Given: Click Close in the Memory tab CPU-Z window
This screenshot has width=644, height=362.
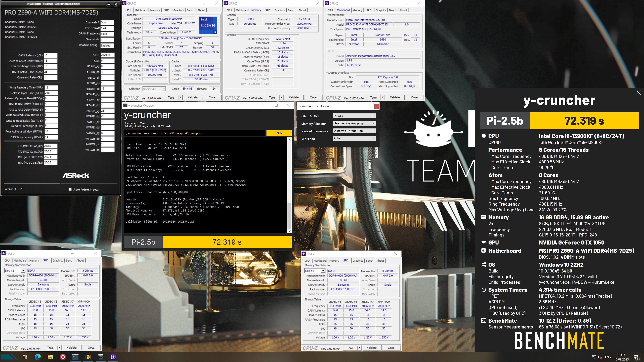Looking at the screenshot, I should click(x=313, y=97).
